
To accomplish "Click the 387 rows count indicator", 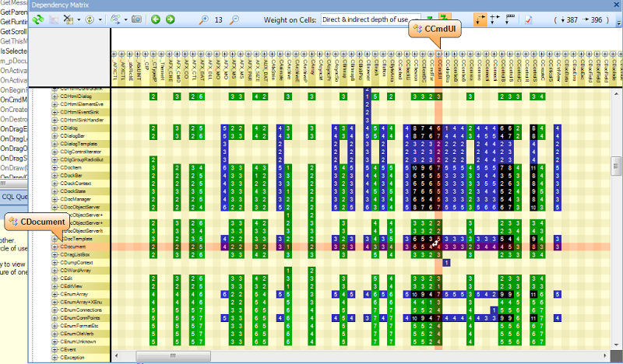I will tap(569, 20).
